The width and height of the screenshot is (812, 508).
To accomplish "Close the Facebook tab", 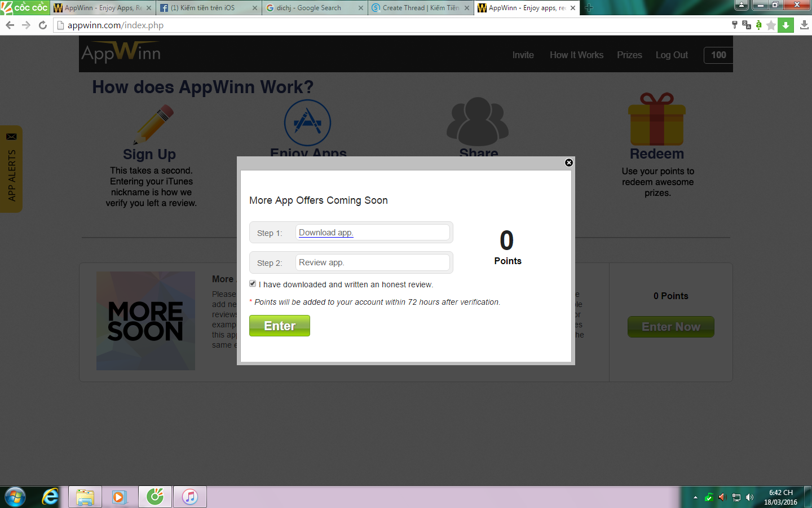I will point(255,8).
